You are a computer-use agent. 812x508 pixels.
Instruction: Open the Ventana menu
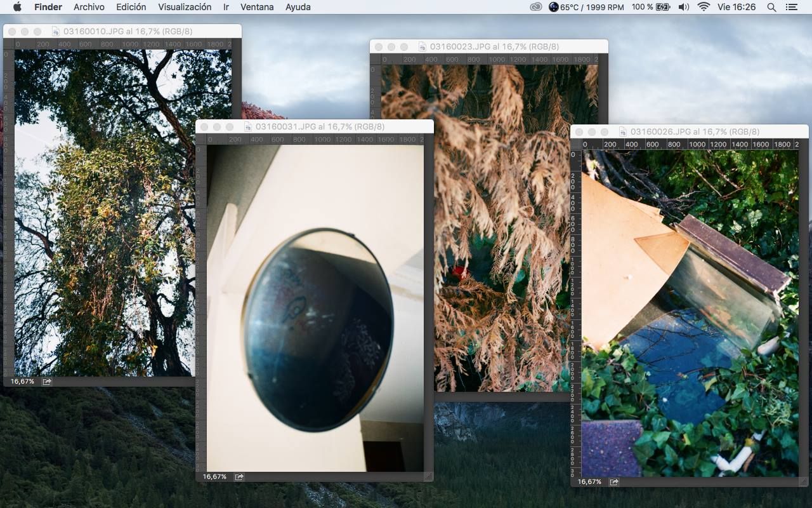(257, 7)
